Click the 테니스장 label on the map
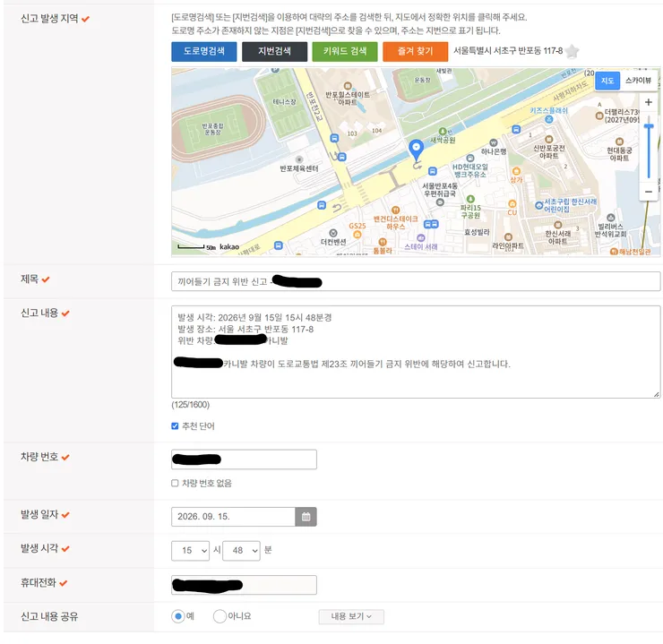 pyautogui.click(x=284, y=102)
